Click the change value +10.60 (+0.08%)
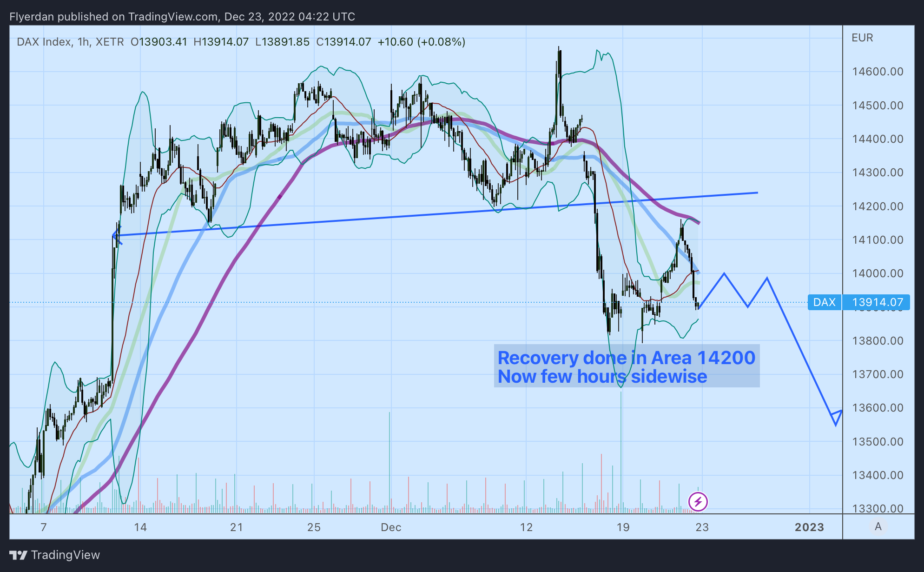Screen dimensions: 924x572 422,42
